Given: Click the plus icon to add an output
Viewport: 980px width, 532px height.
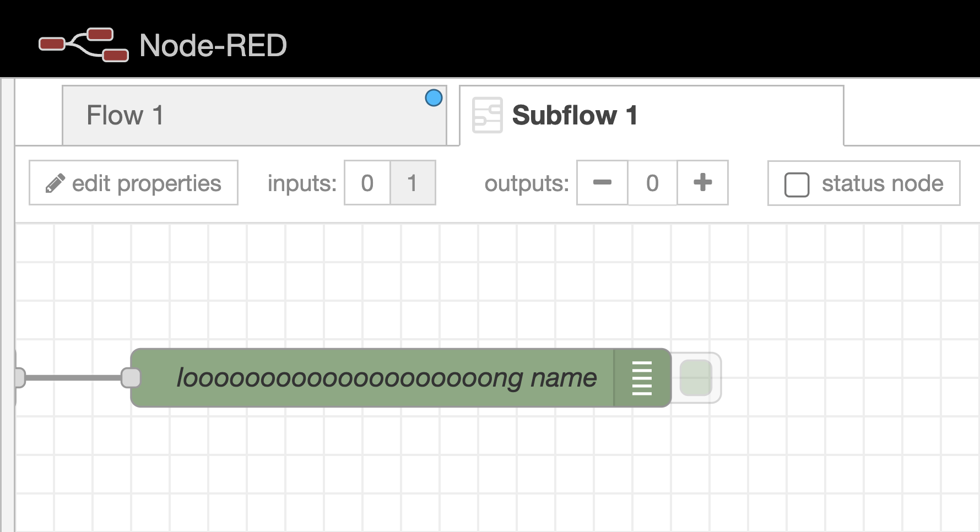Looking at the screenshot, I should 702,183.
